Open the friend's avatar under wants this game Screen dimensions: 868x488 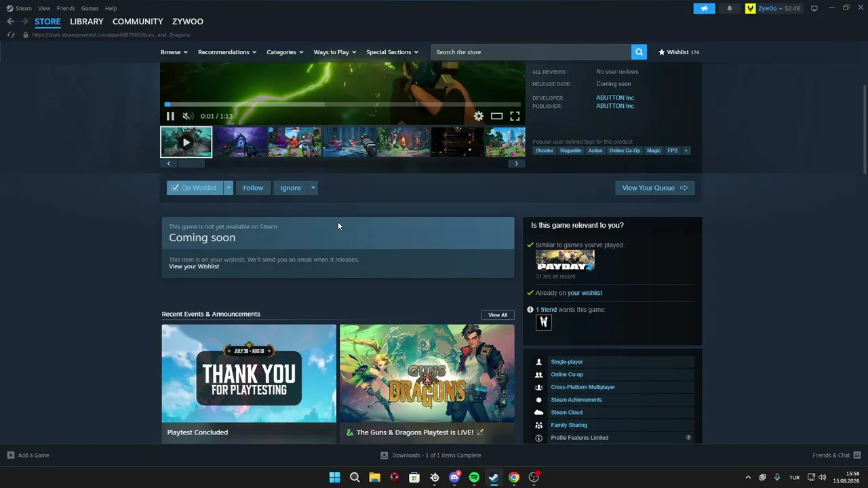coord(544,323)
